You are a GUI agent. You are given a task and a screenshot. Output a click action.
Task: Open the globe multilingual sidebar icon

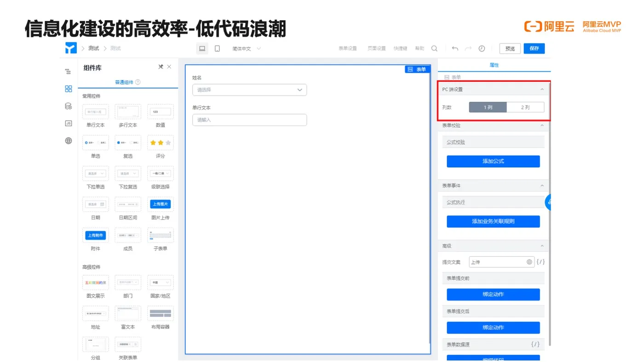[x=68, y=141]
